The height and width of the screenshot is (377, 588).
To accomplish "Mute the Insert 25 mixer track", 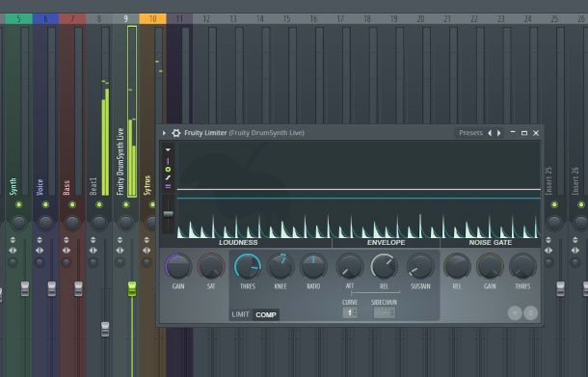I will point(554,204).
